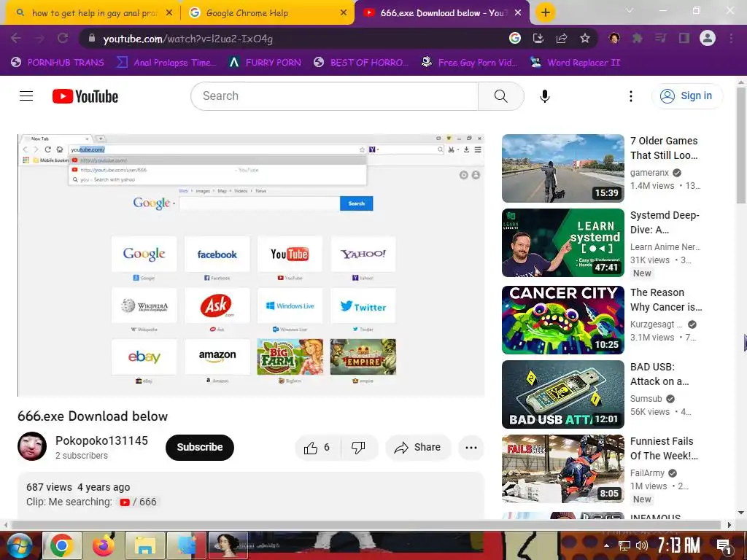
Task: Click the Google icon in the address bar
Action: (515, 38)
